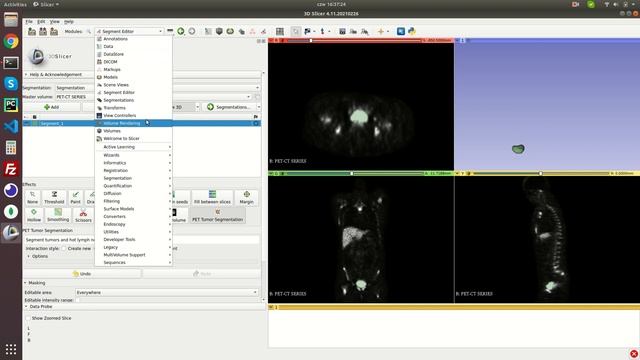Select Volume Rendering module
Image resolution: width=640 pixels, height=360 pixels.
133,123
